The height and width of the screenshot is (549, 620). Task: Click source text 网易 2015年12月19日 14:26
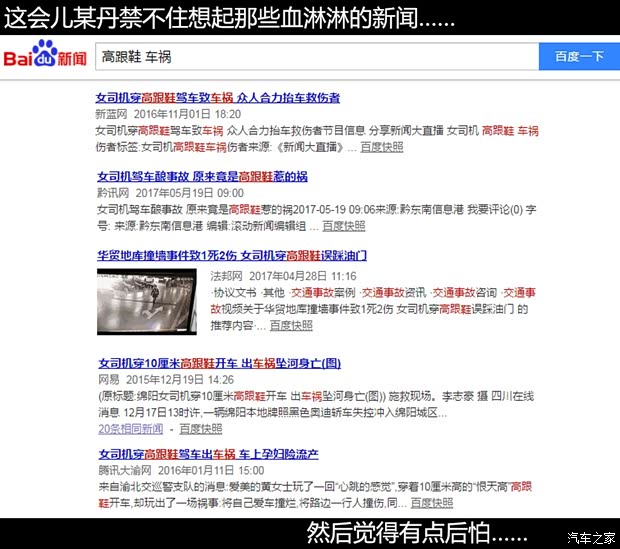[166, 380]
